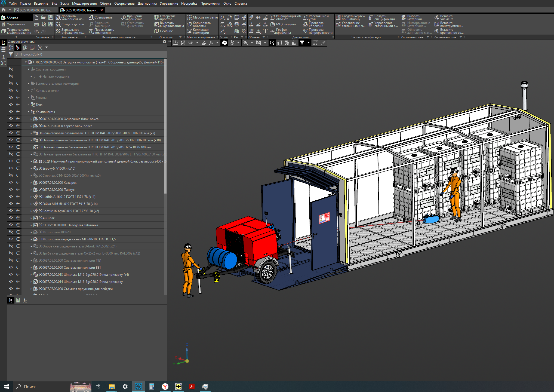Hide the Козырек component via its eye icon

point(11,182)
